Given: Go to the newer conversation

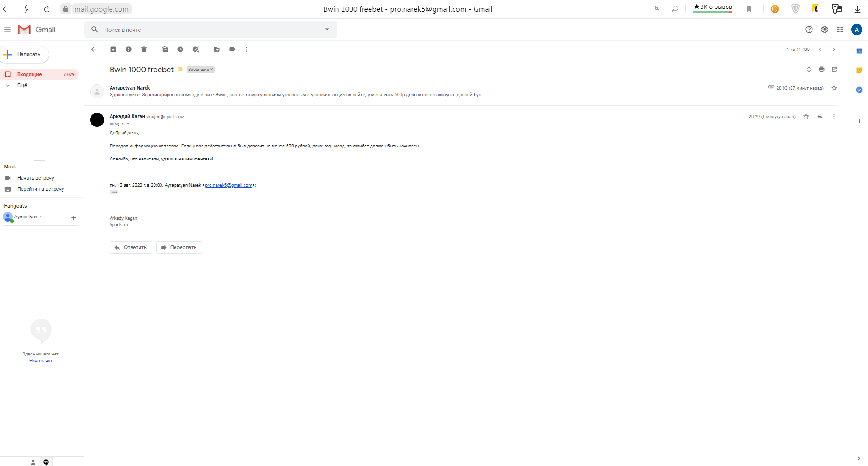Looking at the screenshot, I should tap(820, 49).
